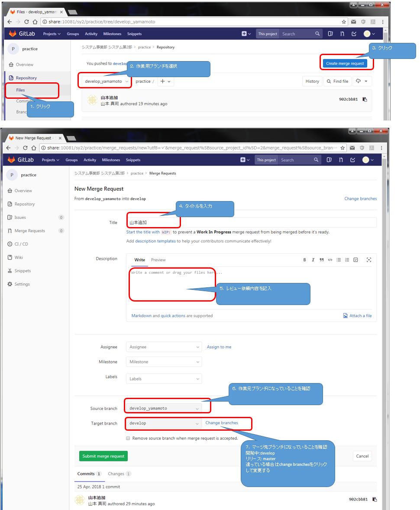Click the blue Create merge request button
Viewport: 420px width, 510px height.
(x=345, y=63)
